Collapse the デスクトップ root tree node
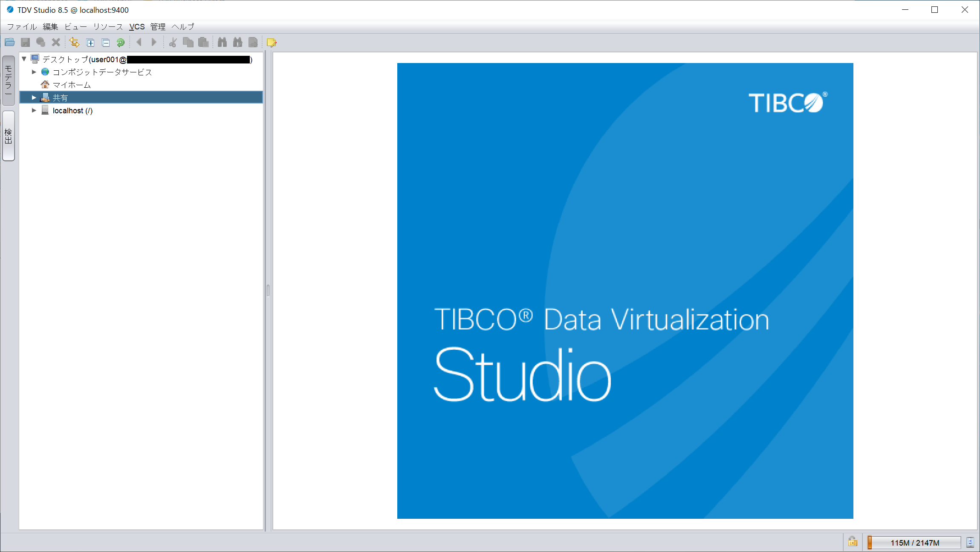The width and height of the screenshot is (980, 552). (24, 59)
